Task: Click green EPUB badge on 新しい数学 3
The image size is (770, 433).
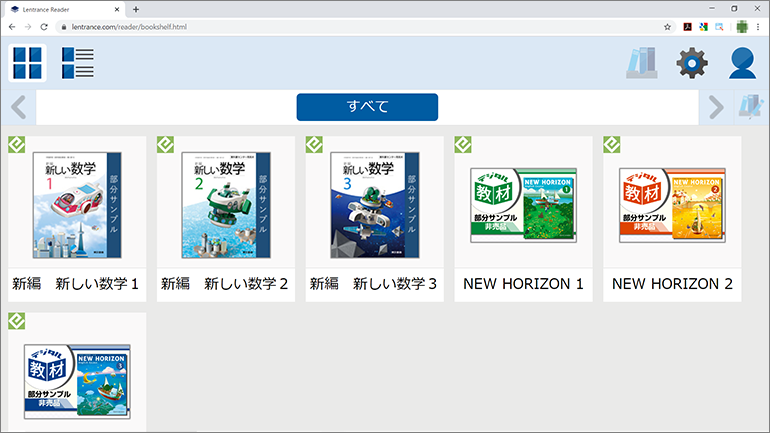Action: pyautogui.click(x=314, y=145)
